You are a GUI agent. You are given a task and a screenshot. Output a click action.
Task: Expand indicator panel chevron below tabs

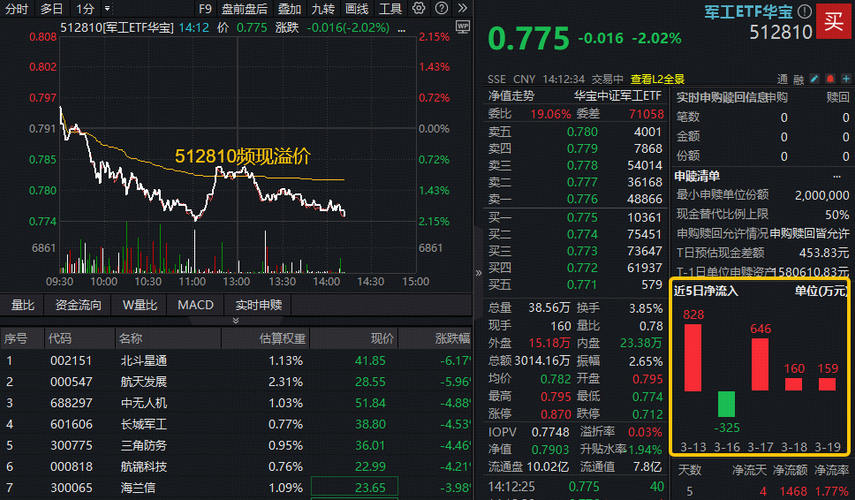click(236, 321)
